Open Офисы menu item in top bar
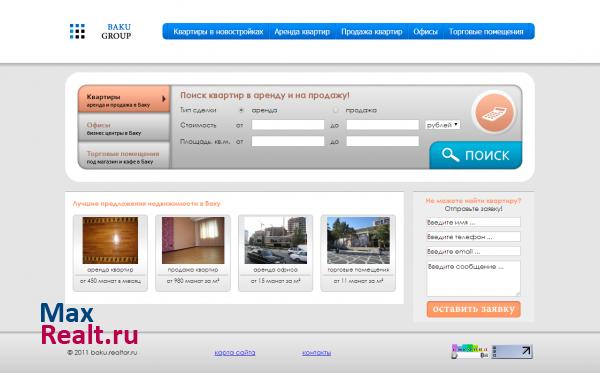 [426, 32]
